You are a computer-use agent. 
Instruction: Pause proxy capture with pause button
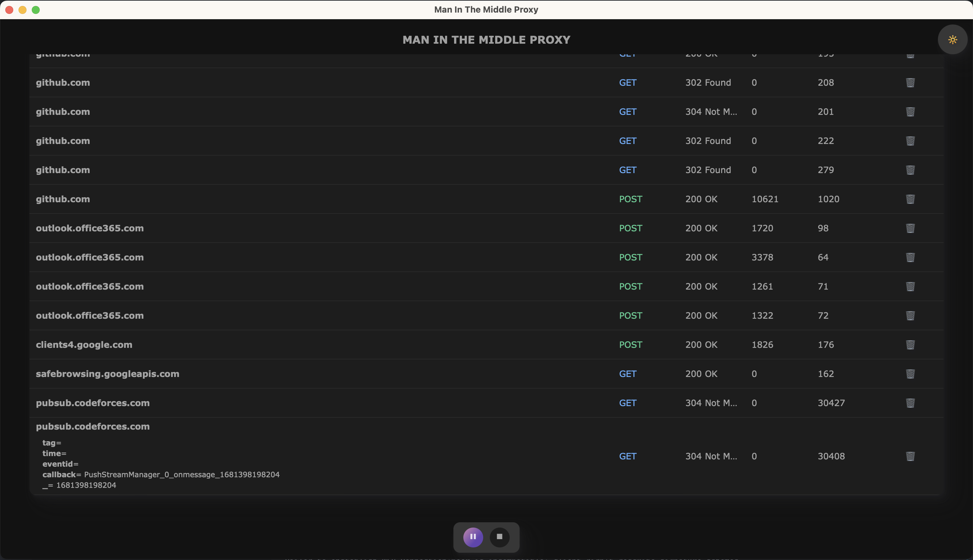473,537
